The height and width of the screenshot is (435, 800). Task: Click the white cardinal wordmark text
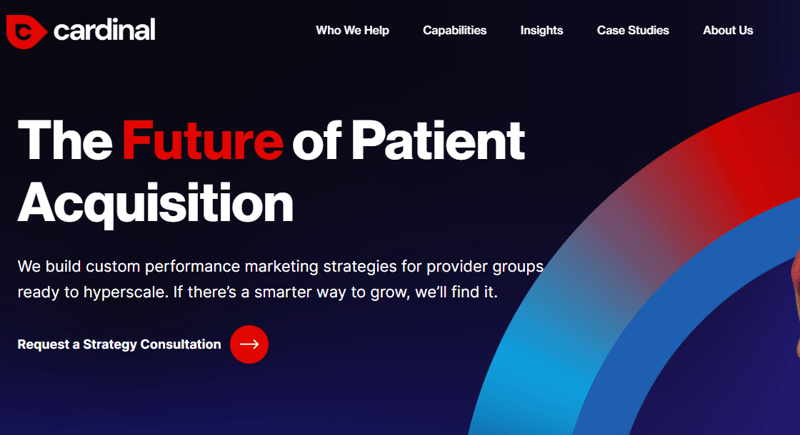click(x=106, y=31)
